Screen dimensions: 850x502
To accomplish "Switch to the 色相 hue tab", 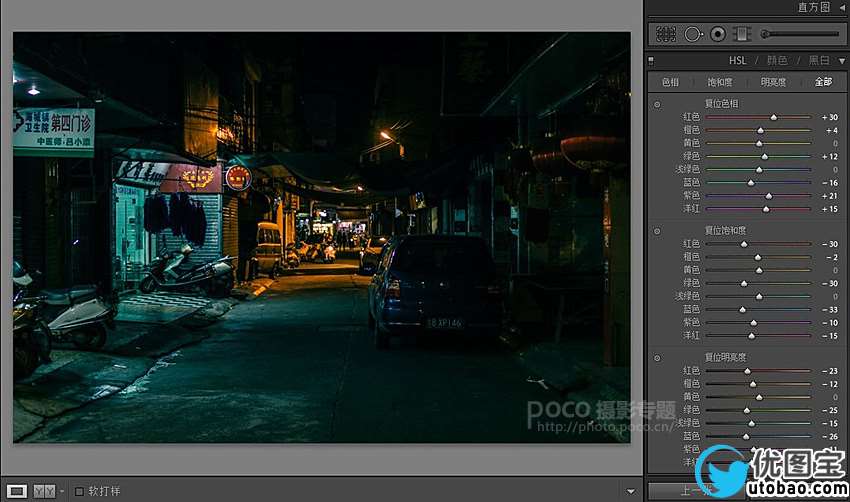I will tap(671, 82).
